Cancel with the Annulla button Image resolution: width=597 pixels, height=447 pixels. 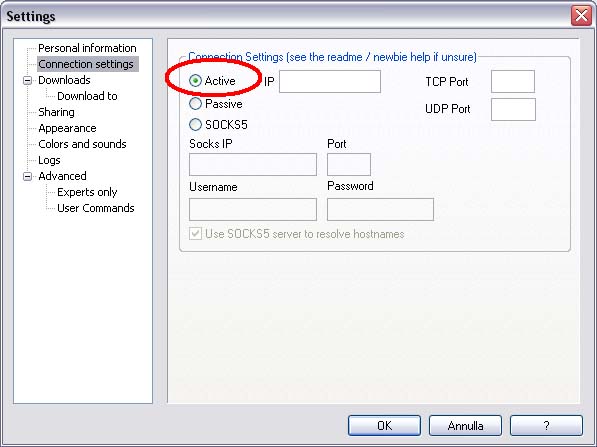coord(465,425)
